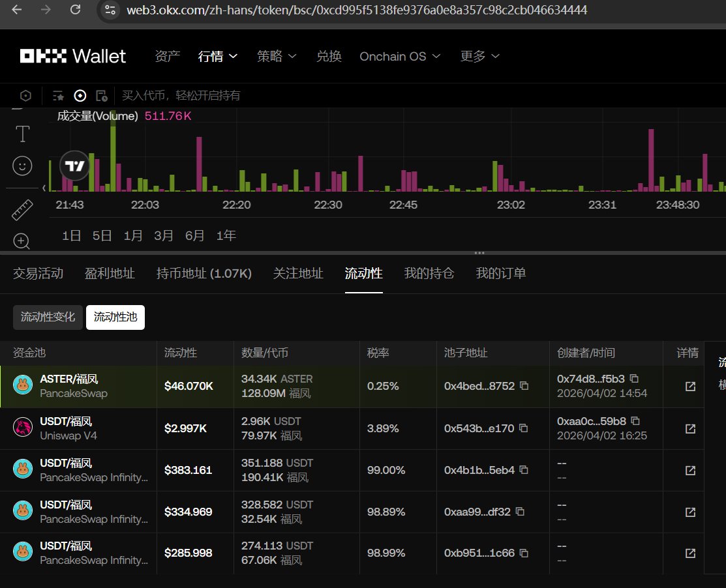
Task: Click the 成交量(Volume) indicator label
Action: (x=97, y=116)
